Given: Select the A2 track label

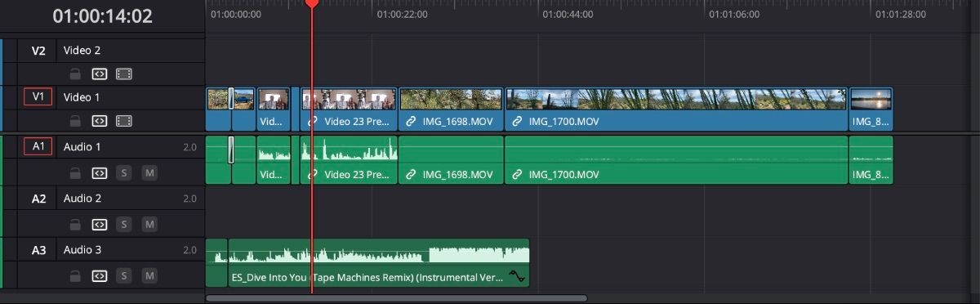Looking at the screenshot, I should (38, 199).
